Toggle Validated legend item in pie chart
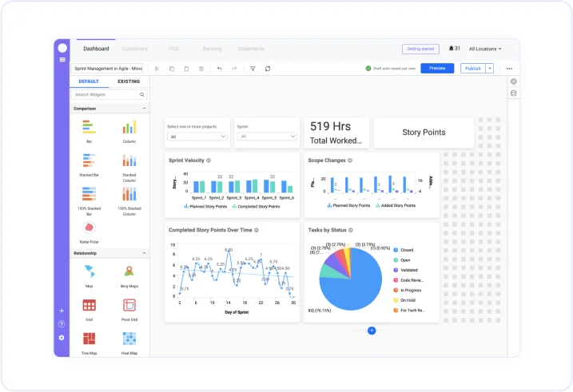The height and width of the screenshot is (392, 573). click(406, 270)
